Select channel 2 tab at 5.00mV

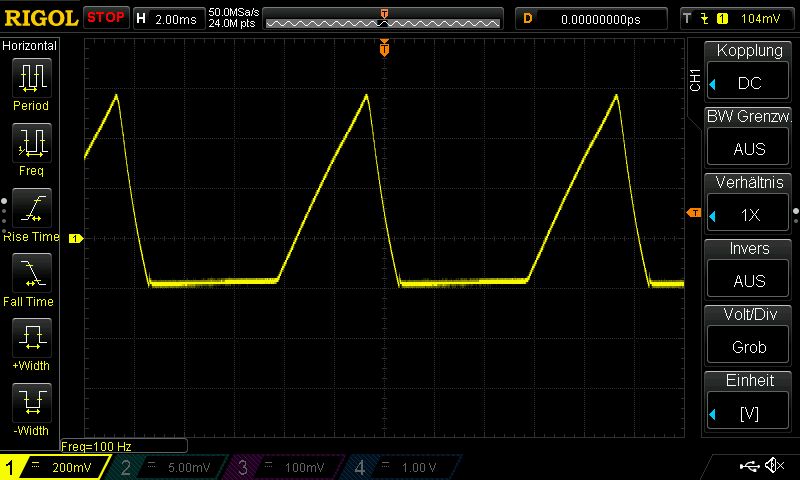[168, 467]
